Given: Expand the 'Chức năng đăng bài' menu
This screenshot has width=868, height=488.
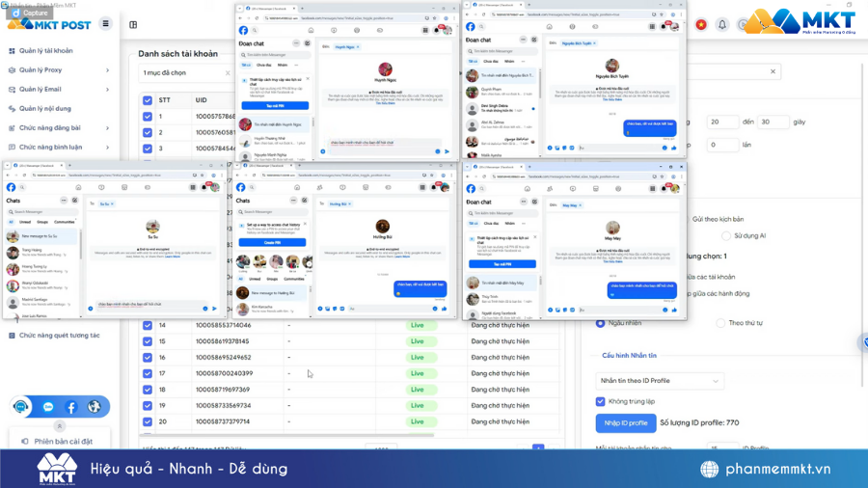Looking at the screenshot, I should 58,128.
